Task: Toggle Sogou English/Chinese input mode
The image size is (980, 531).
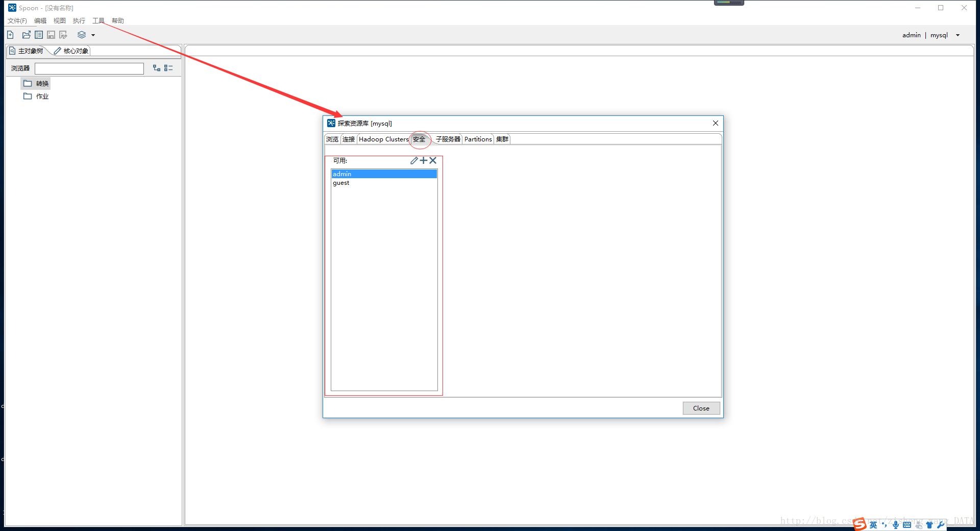Action: [x=873, y=525]
